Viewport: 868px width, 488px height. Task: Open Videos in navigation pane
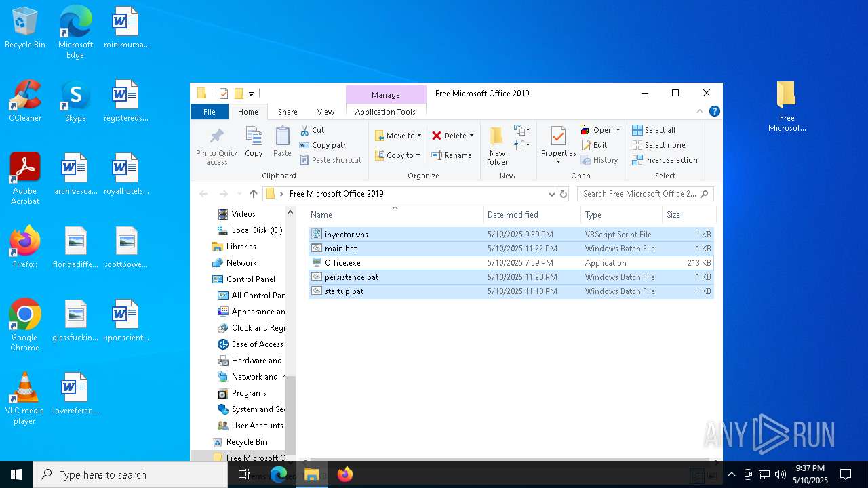coord(243,214)
